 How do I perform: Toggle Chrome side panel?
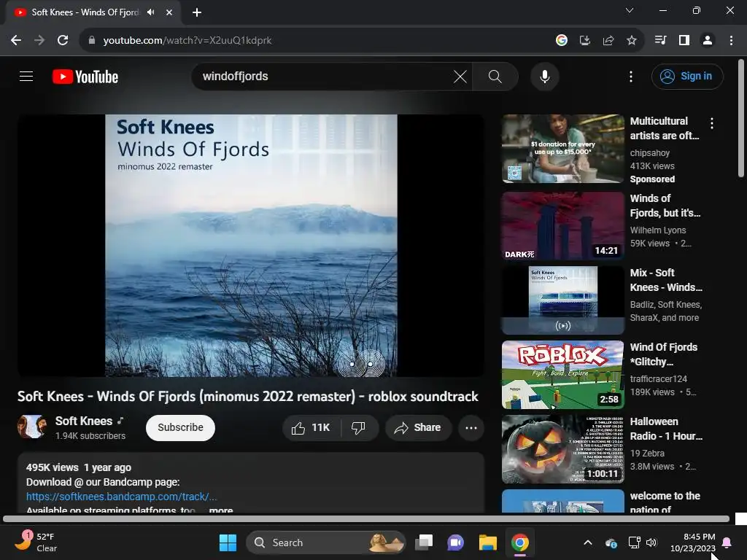click(x=684, y=40)
